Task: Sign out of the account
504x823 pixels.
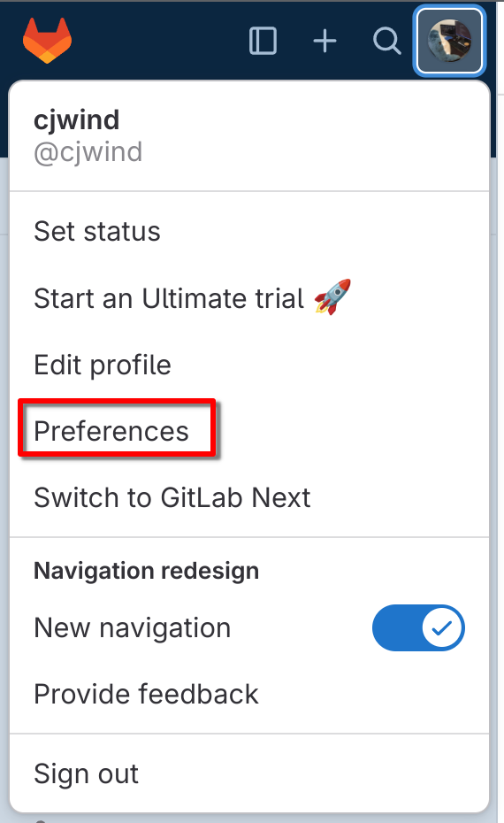Action: 249,773
